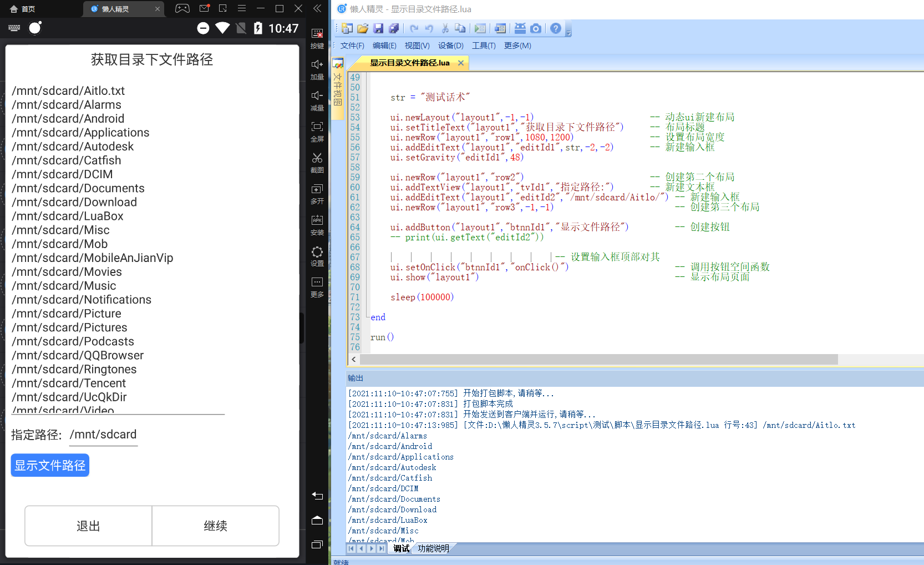Click the 减量 volume down sidebar icon

tap(317, 101)
